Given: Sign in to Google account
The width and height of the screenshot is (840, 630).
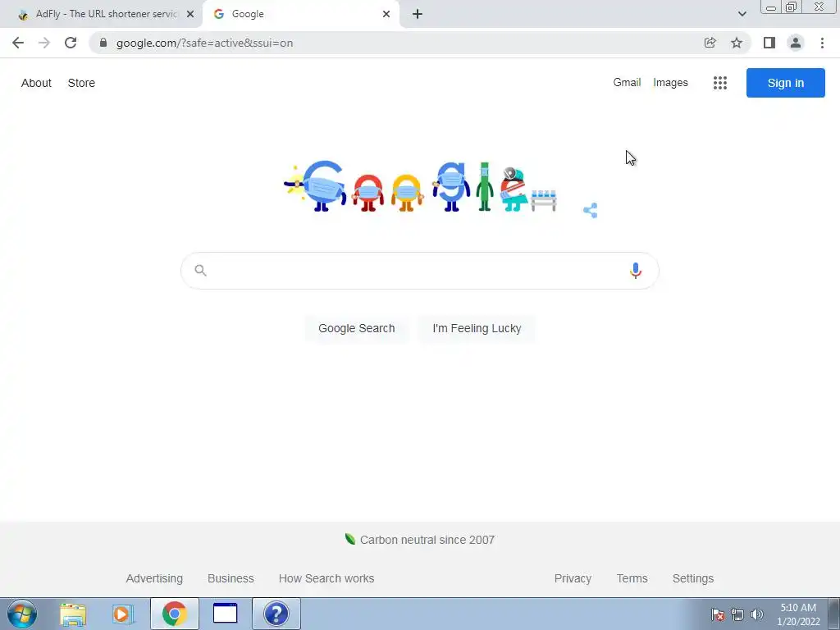Looking at the screenshot, I should [785, 83].
